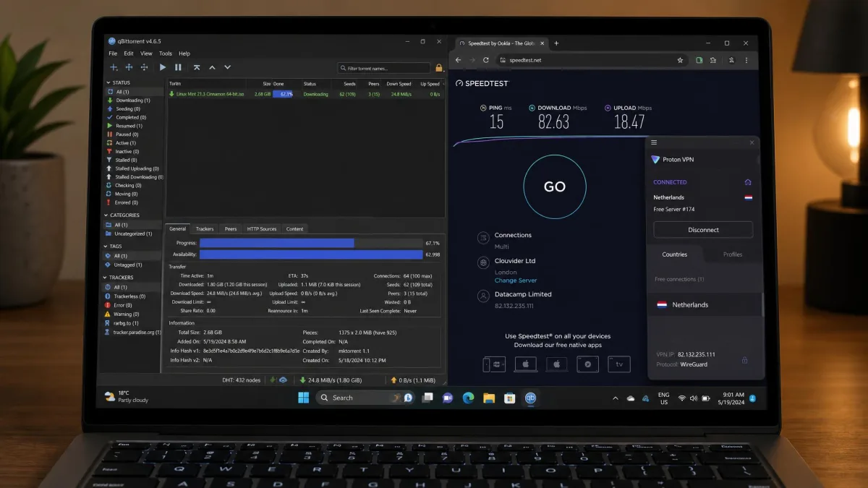Collapse the TAGS sidebar section
The height and width of the screenshot is (488, 868).
tap(106, 247)
